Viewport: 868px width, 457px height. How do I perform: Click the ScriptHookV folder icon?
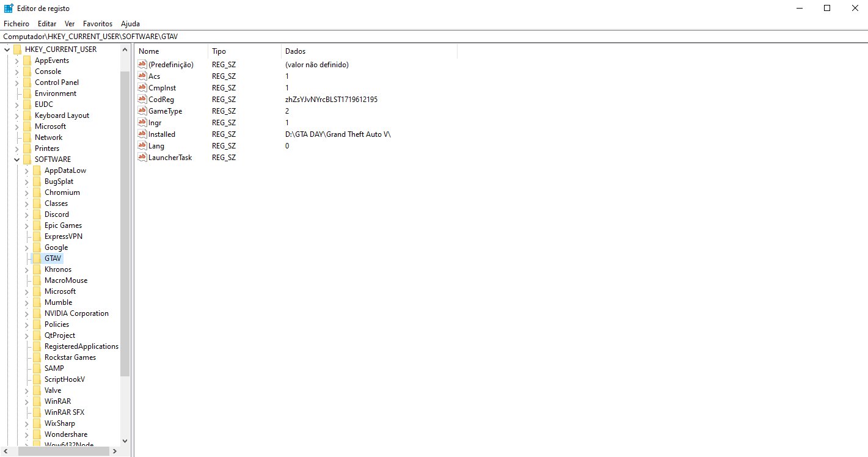point(37,379)
